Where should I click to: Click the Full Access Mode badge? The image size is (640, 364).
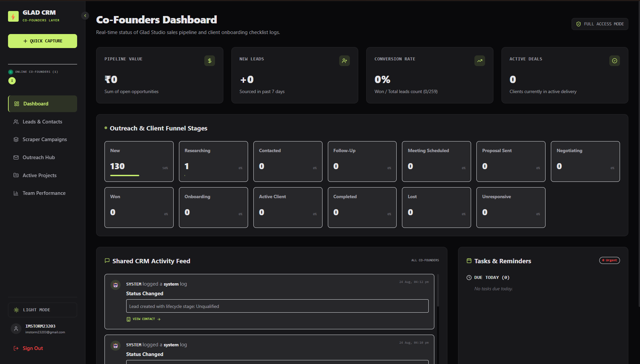pyautogui.click(x=600, y=24)
